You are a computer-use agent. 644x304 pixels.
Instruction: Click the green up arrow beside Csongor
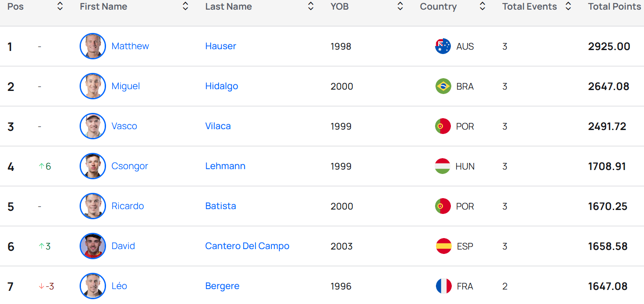coord(41,166)
